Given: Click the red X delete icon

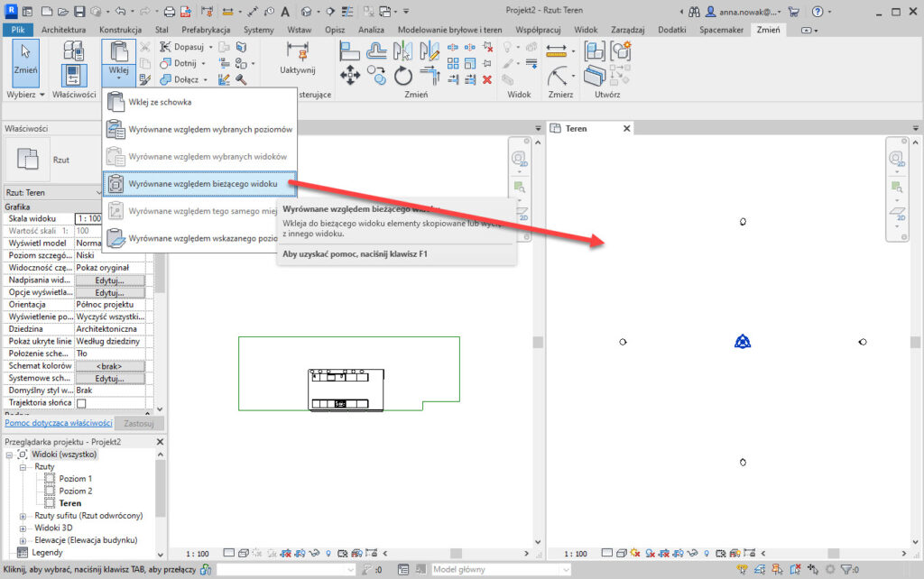Looking at the screenshot, I should [486, 79].
